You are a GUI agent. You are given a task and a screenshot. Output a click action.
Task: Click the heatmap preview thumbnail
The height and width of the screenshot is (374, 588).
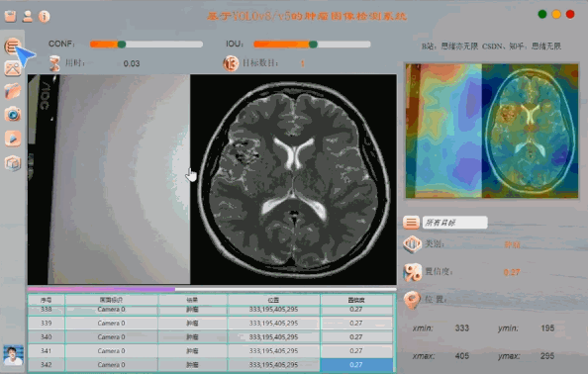(492, 131)
